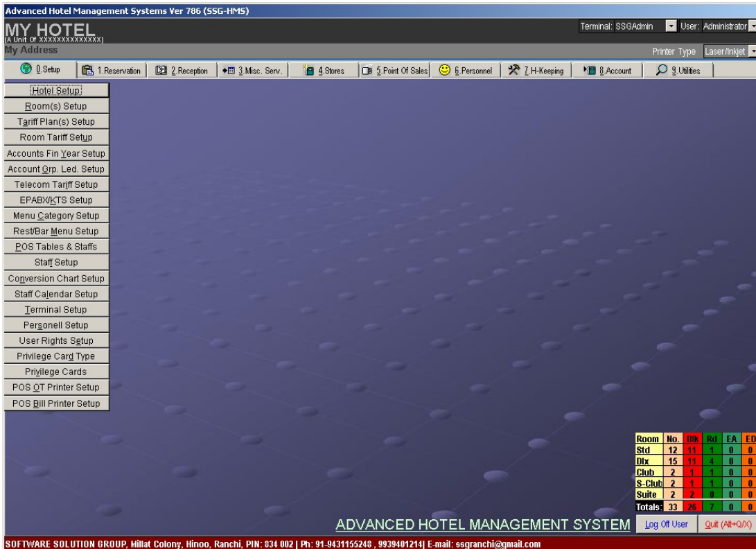This screenshot has width=756, height=549.
Task: Click the Reception book icon
Action: click(158, 70)
